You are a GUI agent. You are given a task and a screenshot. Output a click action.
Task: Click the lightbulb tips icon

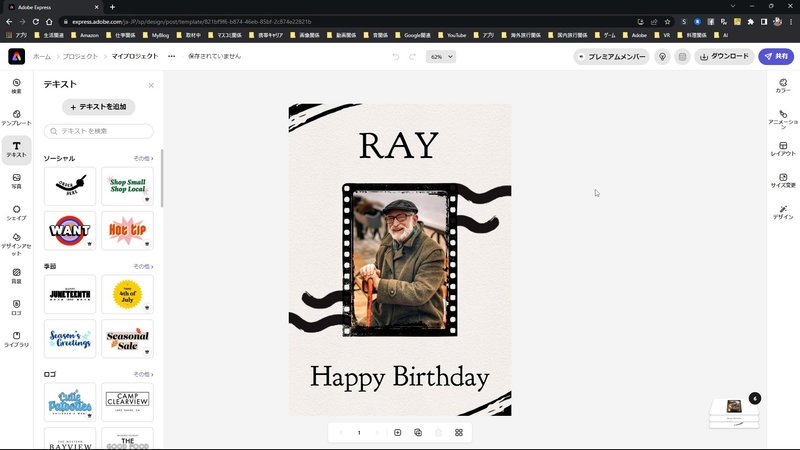662,57
